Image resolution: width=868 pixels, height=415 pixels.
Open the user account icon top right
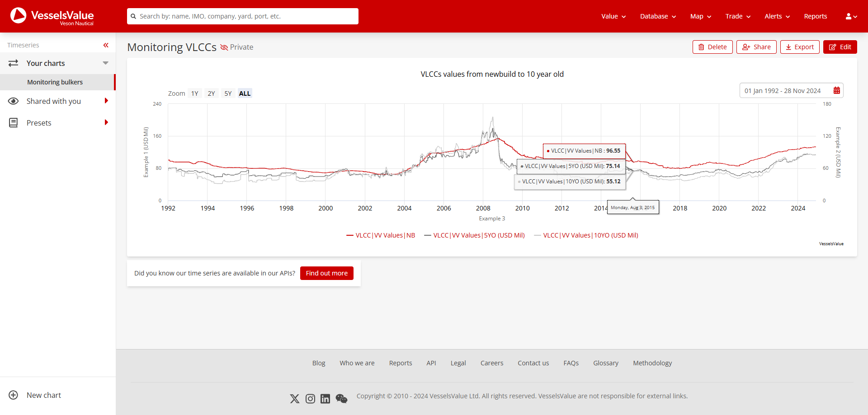pyautogui.click(x=851, y=16)
